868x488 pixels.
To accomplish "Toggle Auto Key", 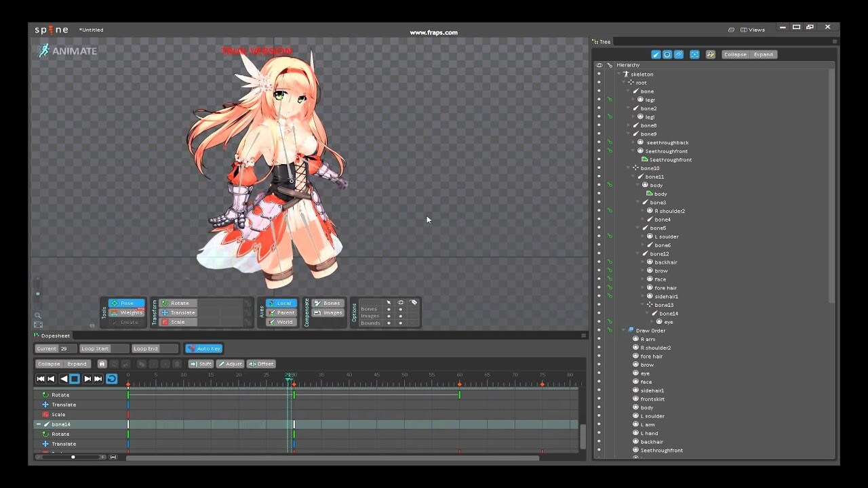I will 204,348.
